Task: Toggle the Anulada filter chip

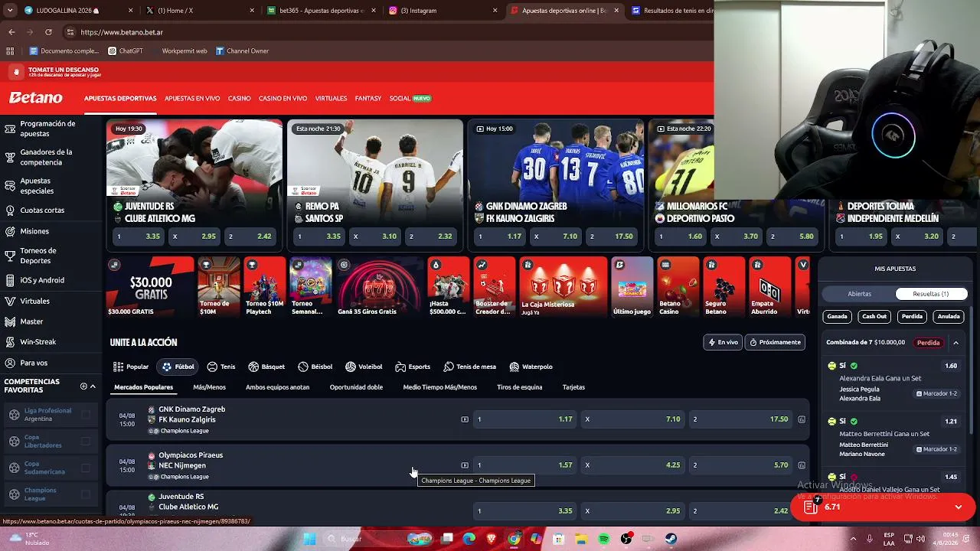Action: [x=949, y=316]
